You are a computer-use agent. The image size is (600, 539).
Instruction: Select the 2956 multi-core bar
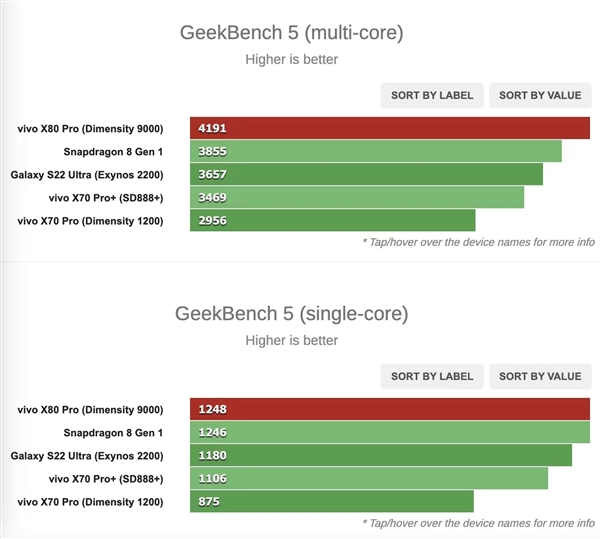tap(333, 220)
